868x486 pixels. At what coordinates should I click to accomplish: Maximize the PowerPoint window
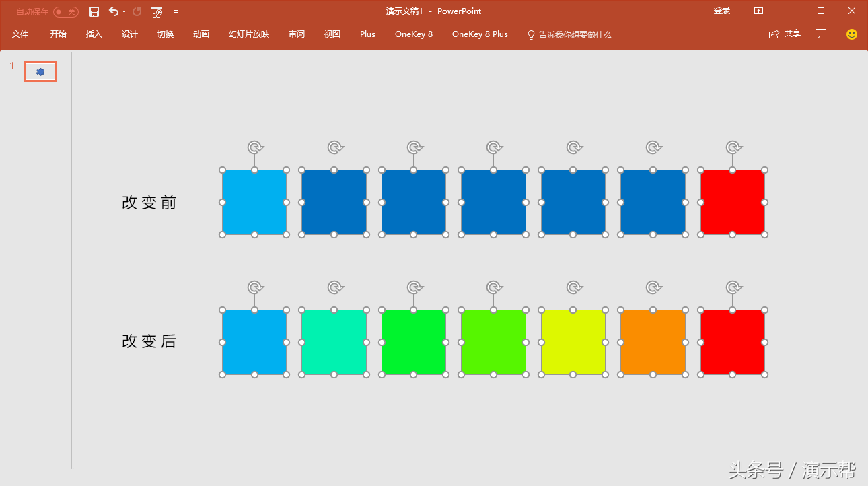click(821, 11)
